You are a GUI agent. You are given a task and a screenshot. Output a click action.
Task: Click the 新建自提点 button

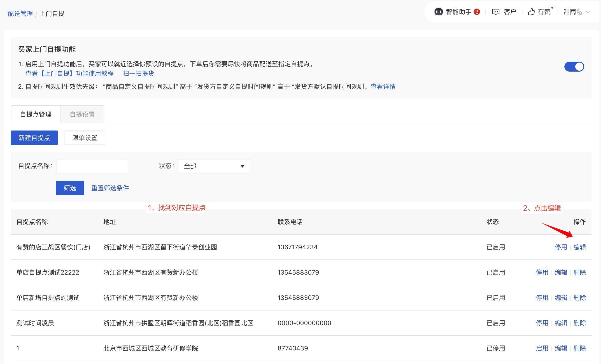(34, 138)
